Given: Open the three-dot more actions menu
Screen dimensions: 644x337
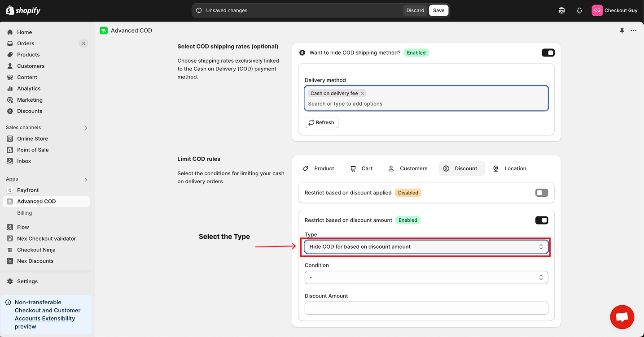Looking at the screenshot, I should (x=633, y=30).
